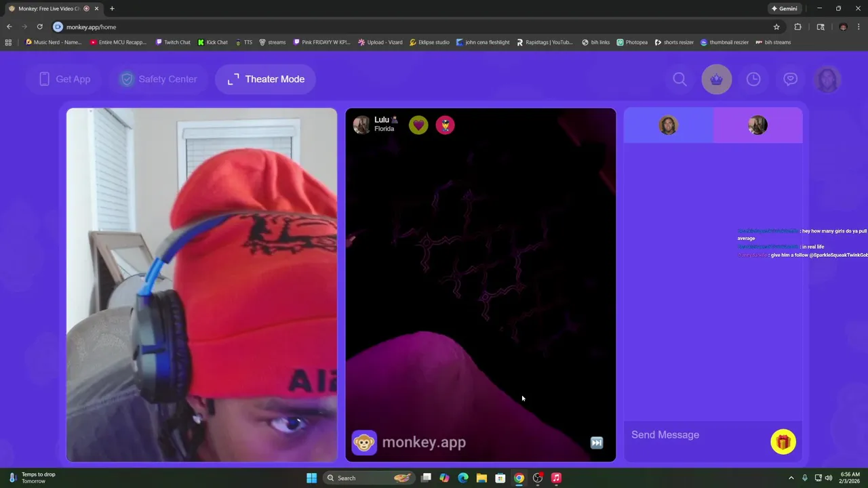Enable Theater Mode
868x488 pixels.
click(x=266, y=79)
